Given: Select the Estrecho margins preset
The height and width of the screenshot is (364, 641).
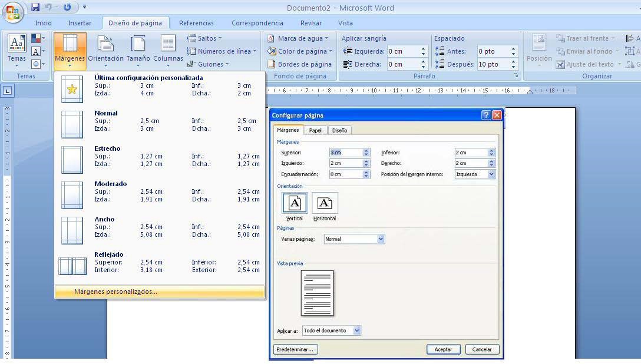Looking at the screenshot, I should [160, 160].
